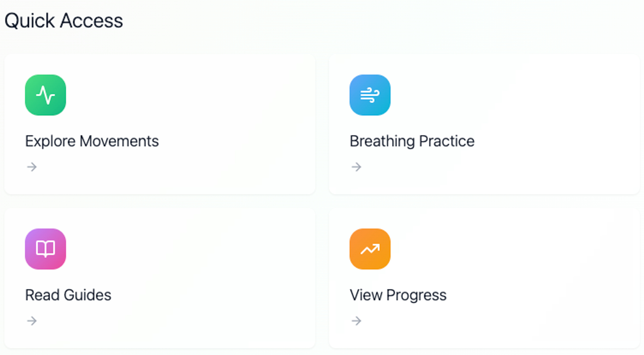Click the green pulse activity icon
Screen dimensions: 644x355
point(46,95)
